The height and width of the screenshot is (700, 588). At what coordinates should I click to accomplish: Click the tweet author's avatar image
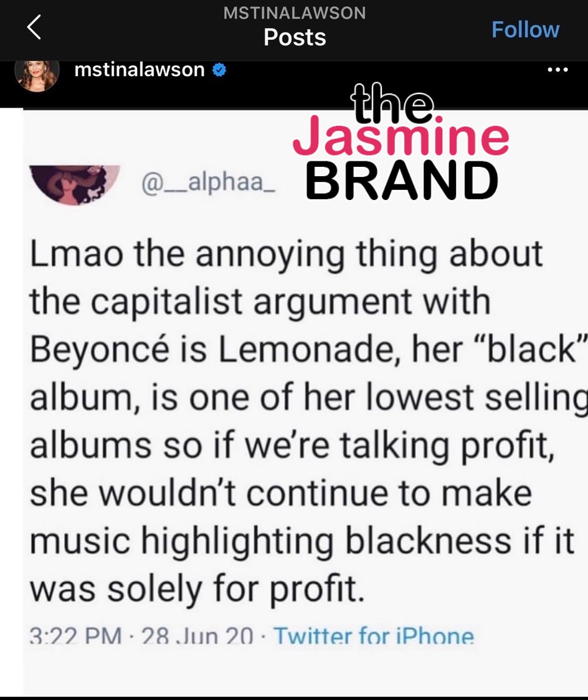pyautogui.click(x=75, y=185)
